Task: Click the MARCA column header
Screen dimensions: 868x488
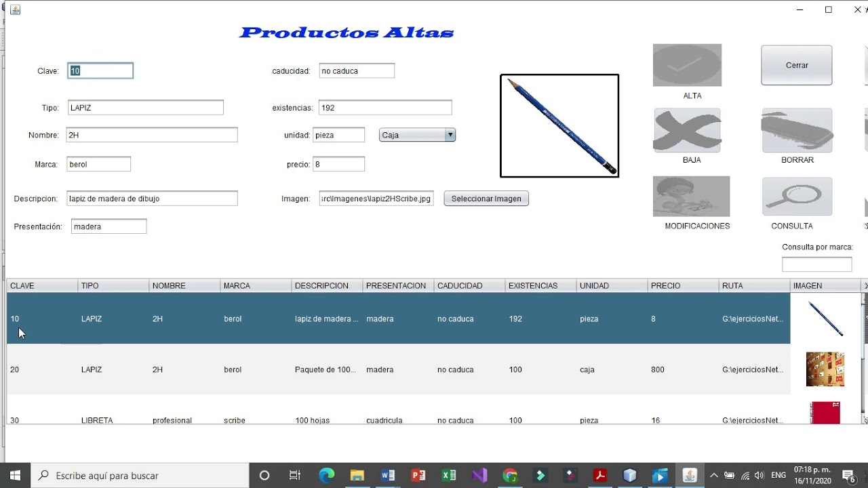Action: click(x=256, y=286)
